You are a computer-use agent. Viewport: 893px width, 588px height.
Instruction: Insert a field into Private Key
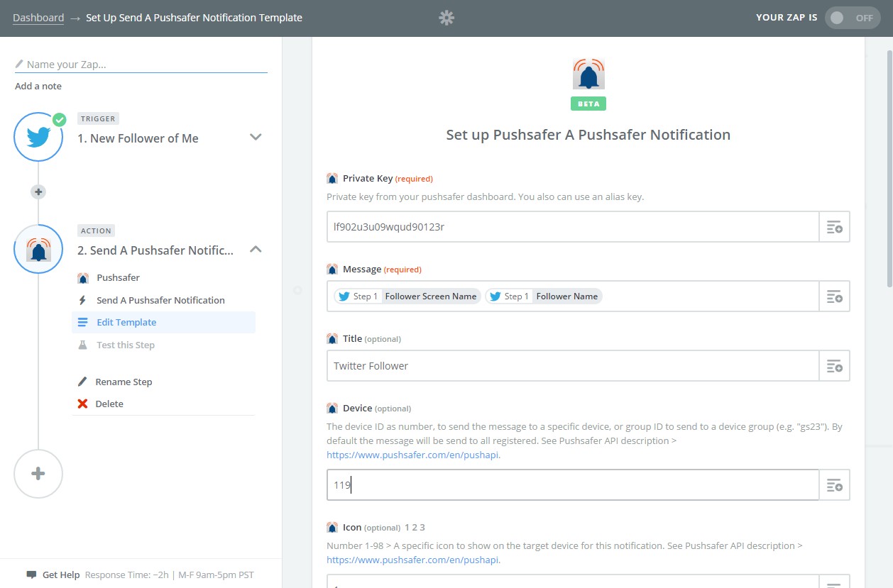(x=835, y=227)
